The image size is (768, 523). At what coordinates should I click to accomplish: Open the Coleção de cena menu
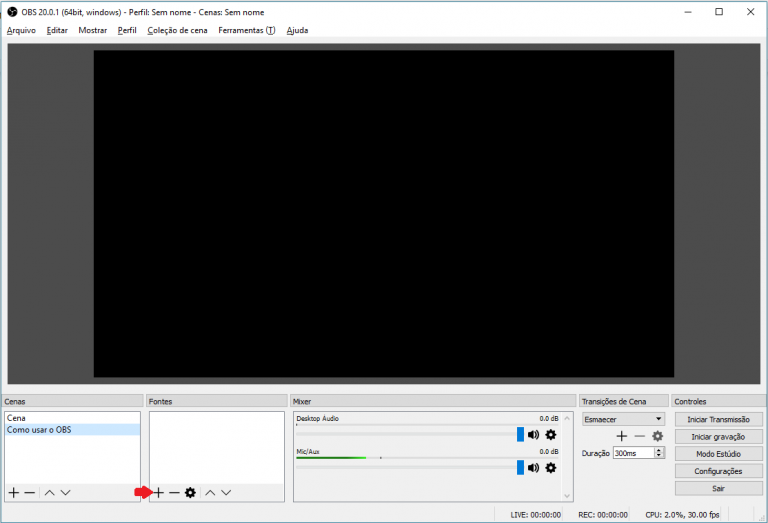(177, 30)
